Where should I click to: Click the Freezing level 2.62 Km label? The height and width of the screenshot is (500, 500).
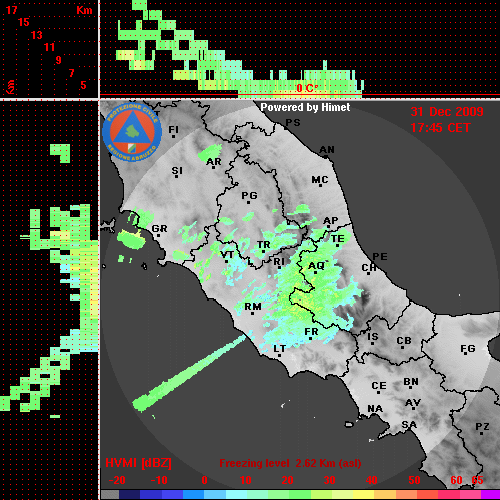(290, 463)
